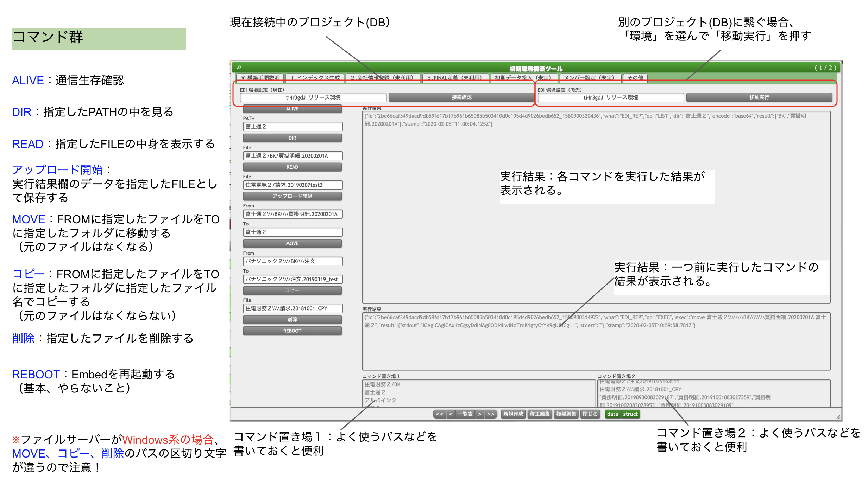Switch to the 1.インデックス生成 tab
The height and width of the screenshot is (479, 868).
click(x=315, y=78)
